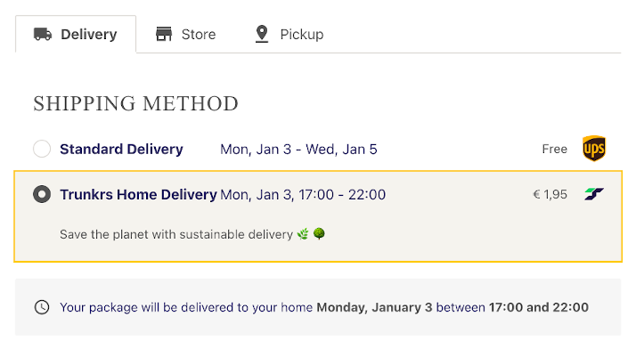Click the Trunkrs carrier logo
This screenshot has width=644, height=349.
(594, 194)
